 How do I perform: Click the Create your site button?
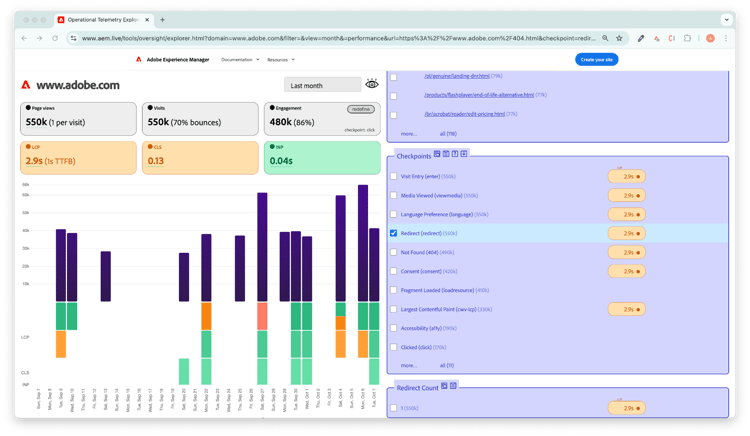(597, 60)
